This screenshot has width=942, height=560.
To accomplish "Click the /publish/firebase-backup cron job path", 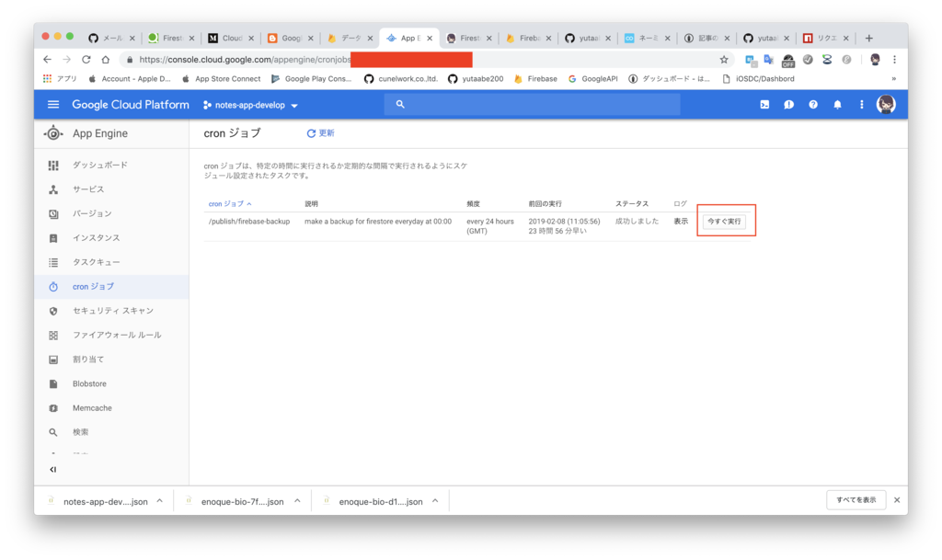I will point(249,222).
